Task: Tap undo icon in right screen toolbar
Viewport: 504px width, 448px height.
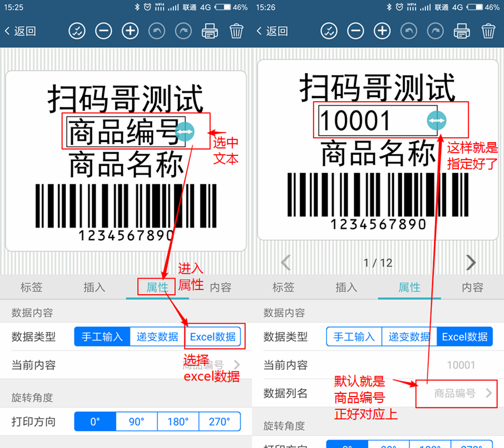Action: tap(409, 31)
